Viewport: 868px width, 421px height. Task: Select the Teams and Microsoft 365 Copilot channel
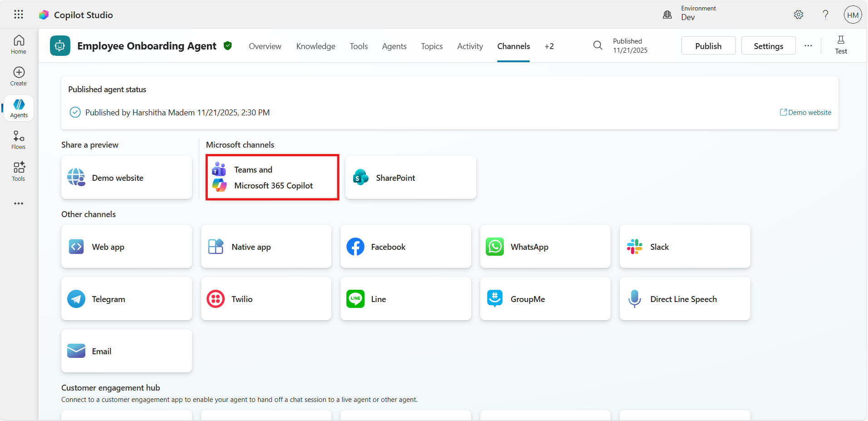pos(272,178)
